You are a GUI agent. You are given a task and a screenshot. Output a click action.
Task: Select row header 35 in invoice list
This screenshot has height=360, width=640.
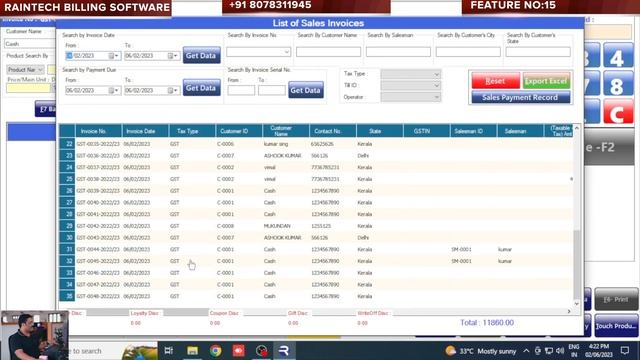[x=67, y=296]
